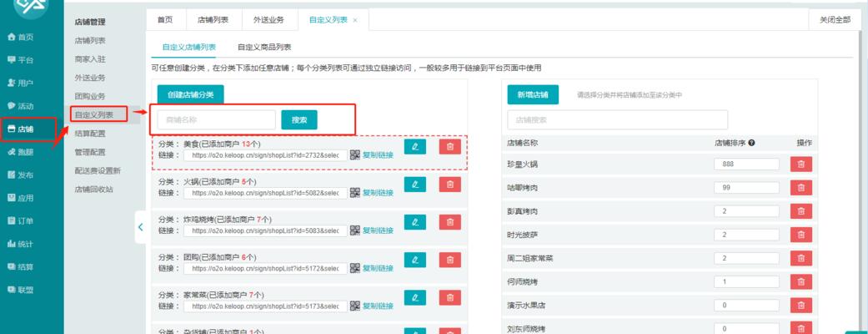This screenshot has height=334, width=868.
Task: Open 活动 in the left sidebar
Action: click(x=21, y=106)
